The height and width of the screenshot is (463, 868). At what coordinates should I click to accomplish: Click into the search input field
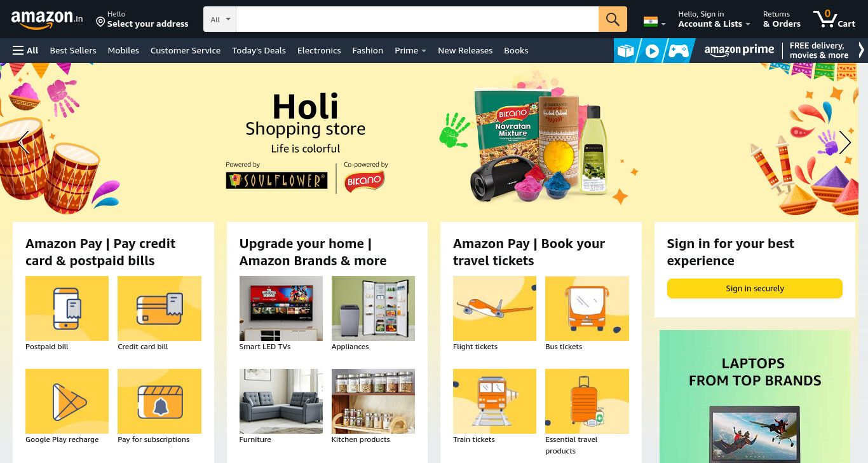point(417,19)
